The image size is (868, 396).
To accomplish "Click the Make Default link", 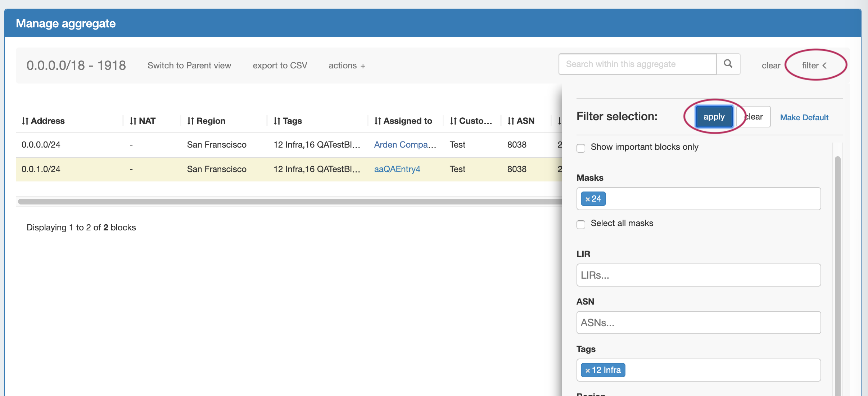I will click(x=804, y=117).
